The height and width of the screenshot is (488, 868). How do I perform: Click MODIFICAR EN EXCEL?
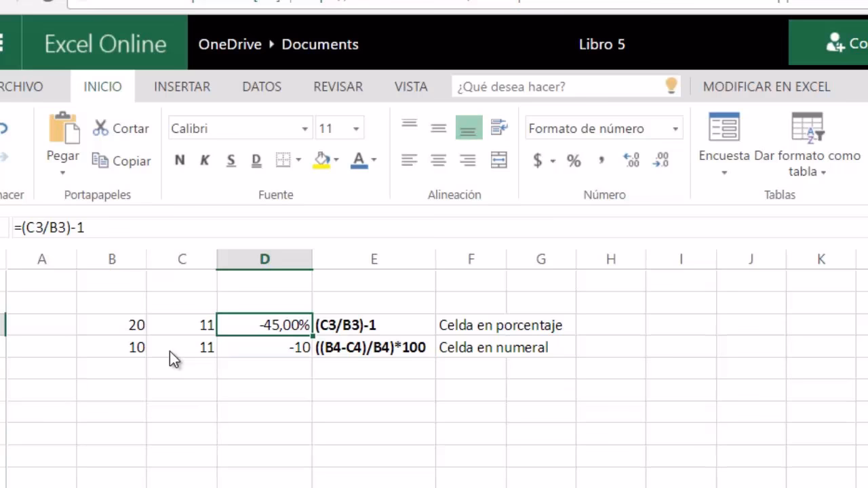click(766, 86)
